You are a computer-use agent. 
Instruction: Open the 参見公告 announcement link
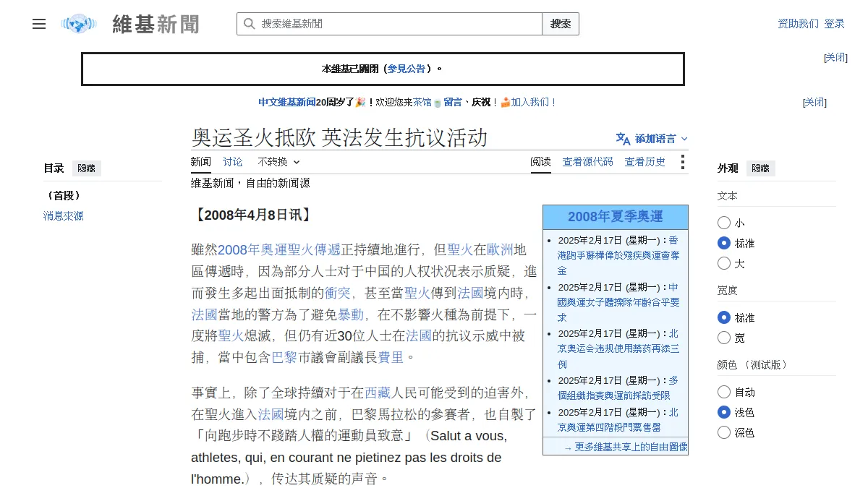pyautogui.click(x=407, y=69)
